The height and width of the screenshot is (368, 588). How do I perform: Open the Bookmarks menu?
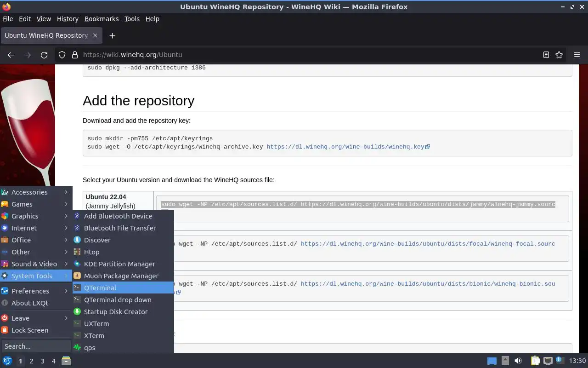[x=102, y=19]
